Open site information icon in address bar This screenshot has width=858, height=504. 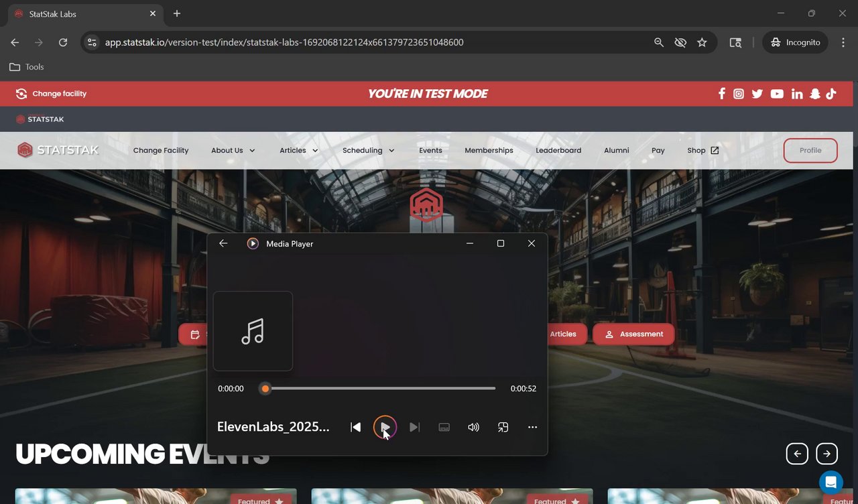coord(92,42)
